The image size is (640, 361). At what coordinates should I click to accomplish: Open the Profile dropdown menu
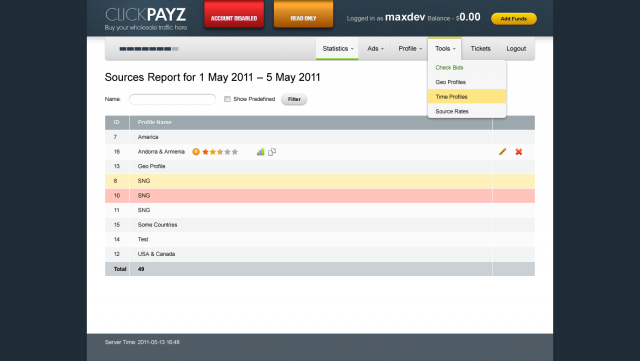click(x=410, y=49)
